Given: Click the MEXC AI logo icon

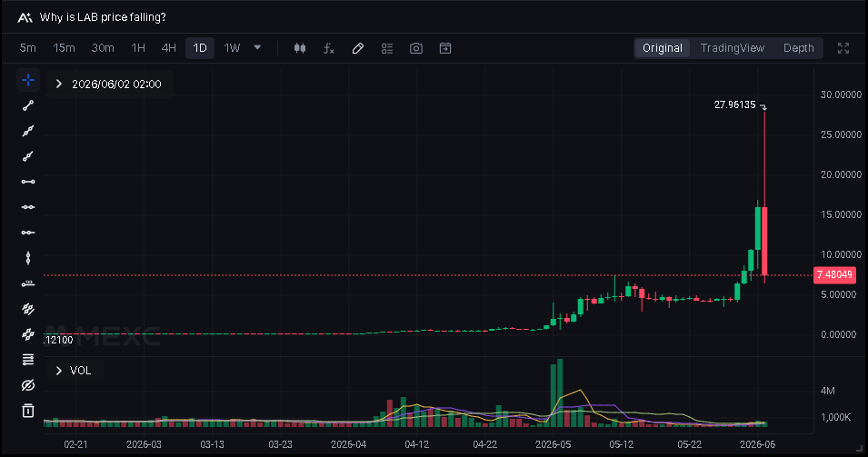Looking at the screenshot, I should coord(25,17).
